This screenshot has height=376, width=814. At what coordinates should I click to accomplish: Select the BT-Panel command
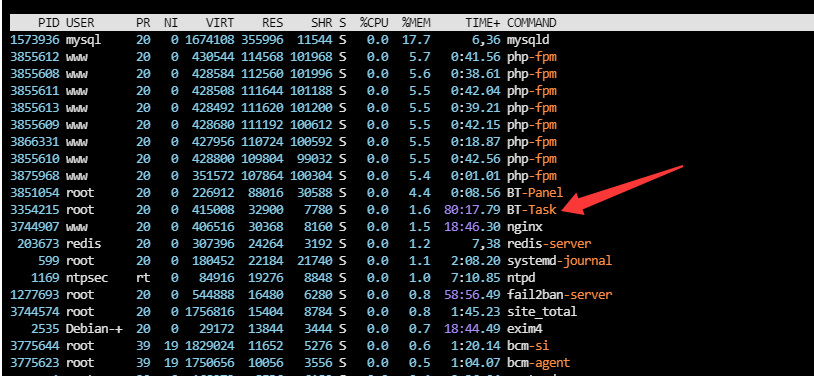[535, 193]
